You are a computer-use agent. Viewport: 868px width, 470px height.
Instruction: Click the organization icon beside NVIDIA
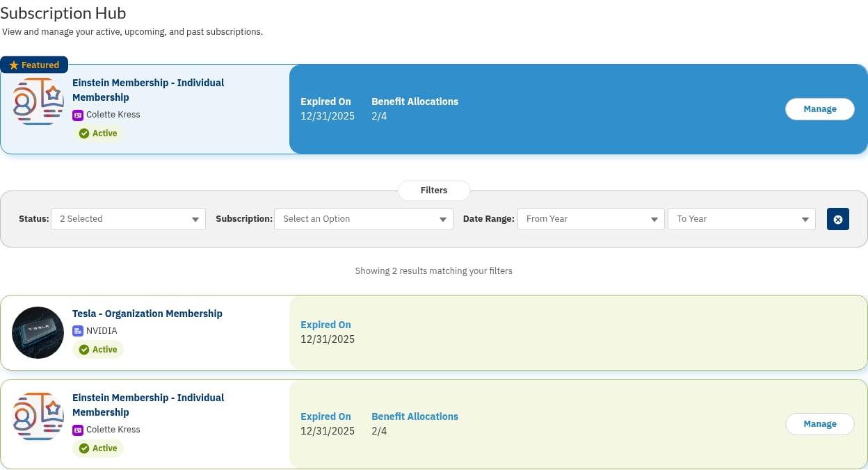(x=78, y=331)
